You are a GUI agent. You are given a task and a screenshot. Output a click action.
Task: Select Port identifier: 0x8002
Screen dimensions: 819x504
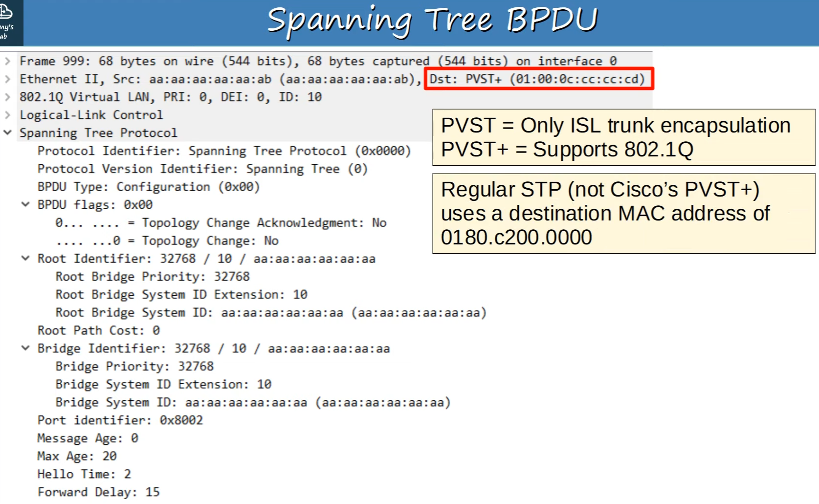coord(120,420)
